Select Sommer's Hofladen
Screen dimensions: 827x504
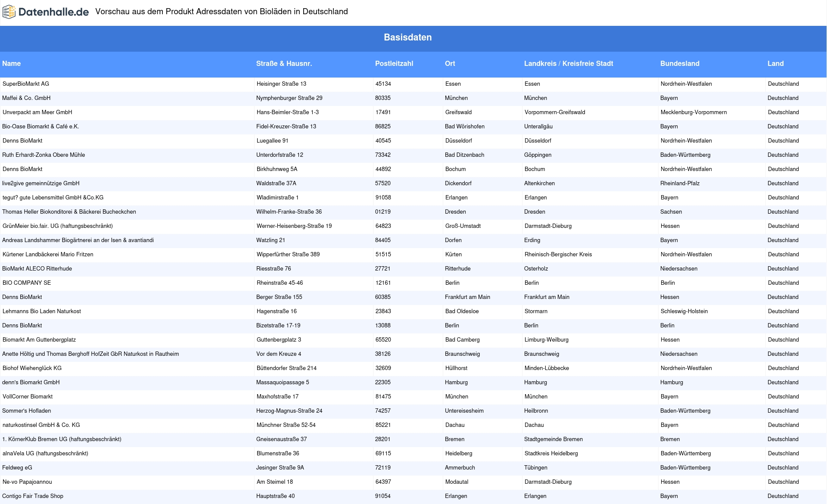[27, 411]
